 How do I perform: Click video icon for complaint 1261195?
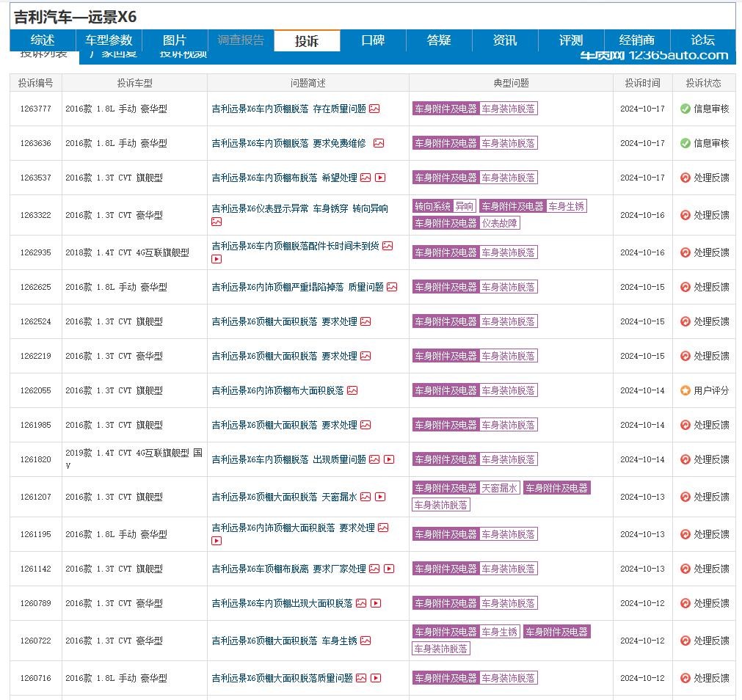217,541
